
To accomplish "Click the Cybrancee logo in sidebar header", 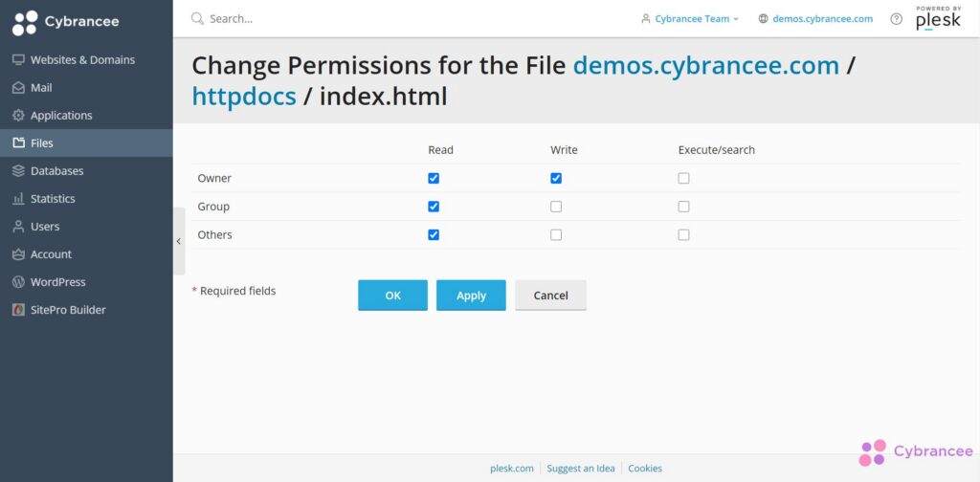I will [x=66, y=23].
